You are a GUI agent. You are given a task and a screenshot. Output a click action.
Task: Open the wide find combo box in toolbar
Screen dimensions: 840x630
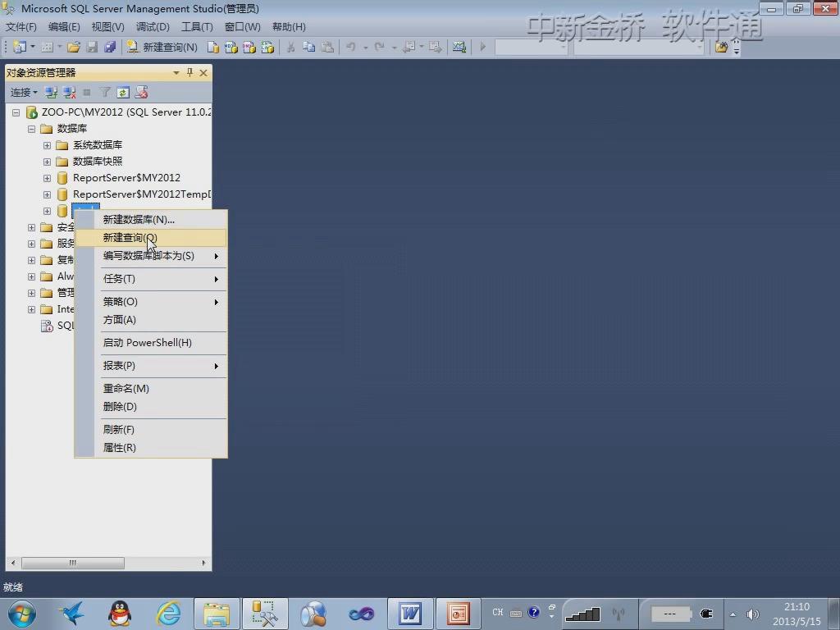pos(638,47)
